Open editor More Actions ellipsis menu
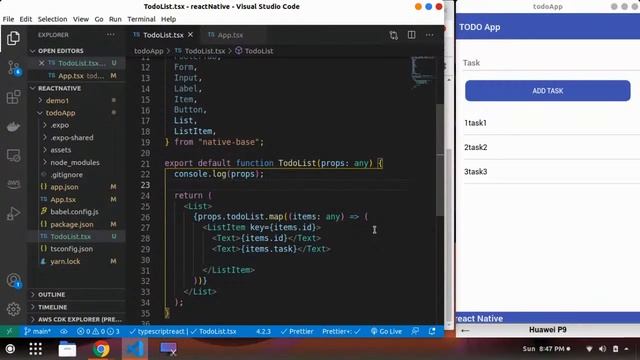The image size is (640, 360). [x=429, y=35]
